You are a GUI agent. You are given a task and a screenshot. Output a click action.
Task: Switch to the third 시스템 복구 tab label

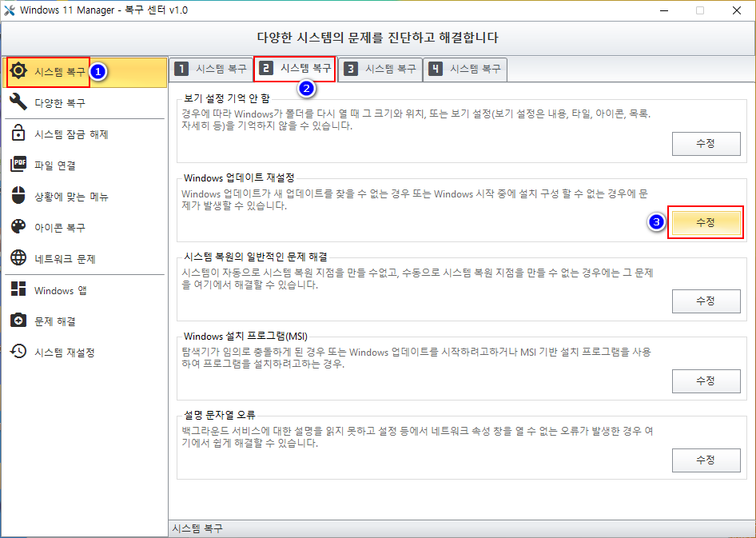391,69
